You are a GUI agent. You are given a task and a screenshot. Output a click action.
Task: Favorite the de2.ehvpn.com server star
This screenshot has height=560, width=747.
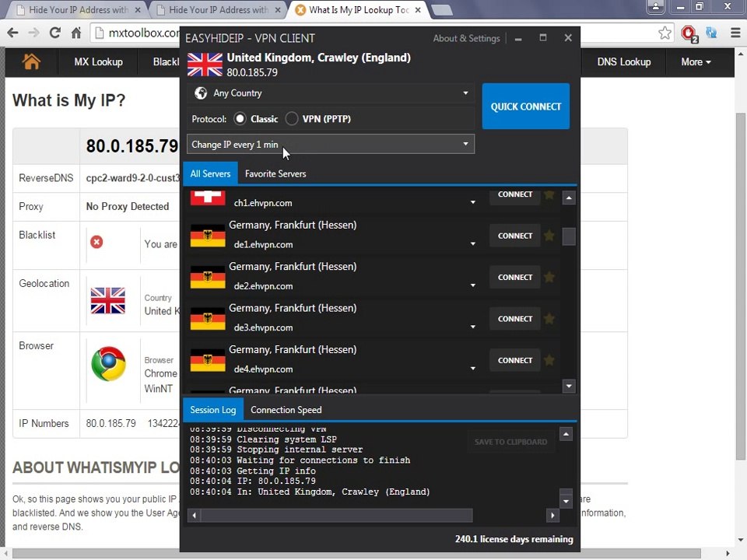click(x=549, y=277)
